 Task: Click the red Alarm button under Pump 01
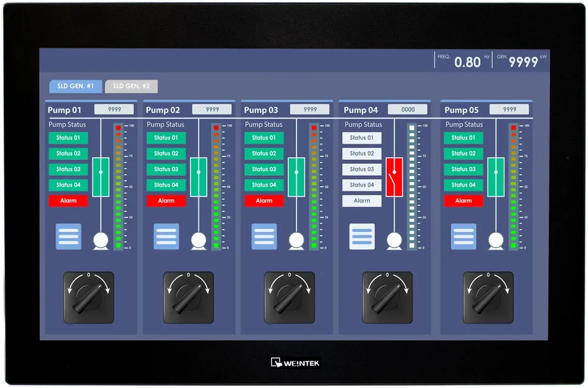click(68, 201)
